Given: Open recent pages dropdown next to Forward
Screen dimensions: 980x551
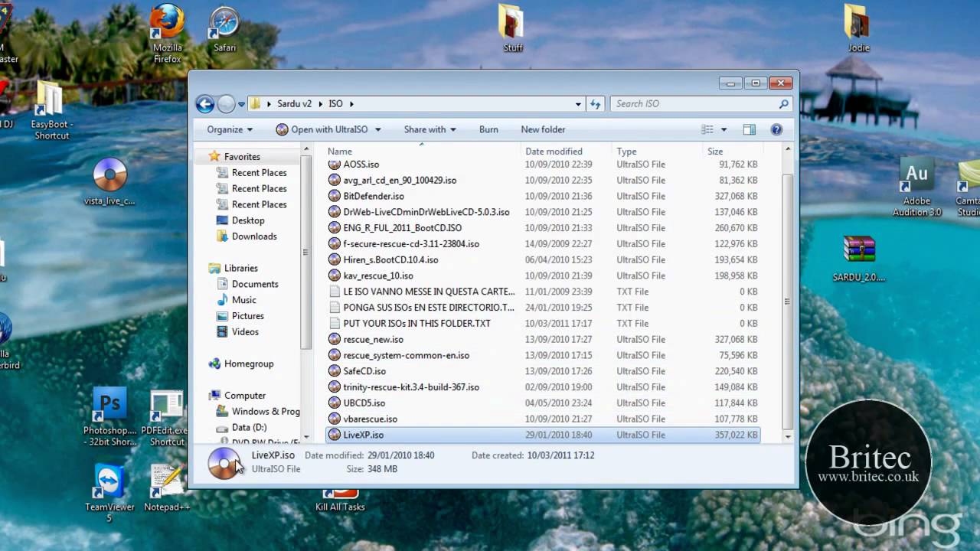Looking at the screenshot, I should click(x=241, y=104).
